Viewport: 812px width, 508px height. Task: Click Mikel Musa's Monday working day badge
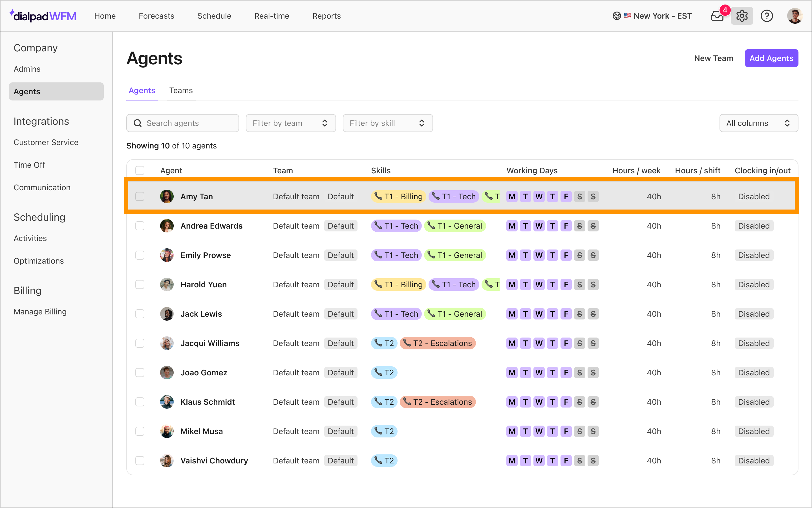click(512, 431)
